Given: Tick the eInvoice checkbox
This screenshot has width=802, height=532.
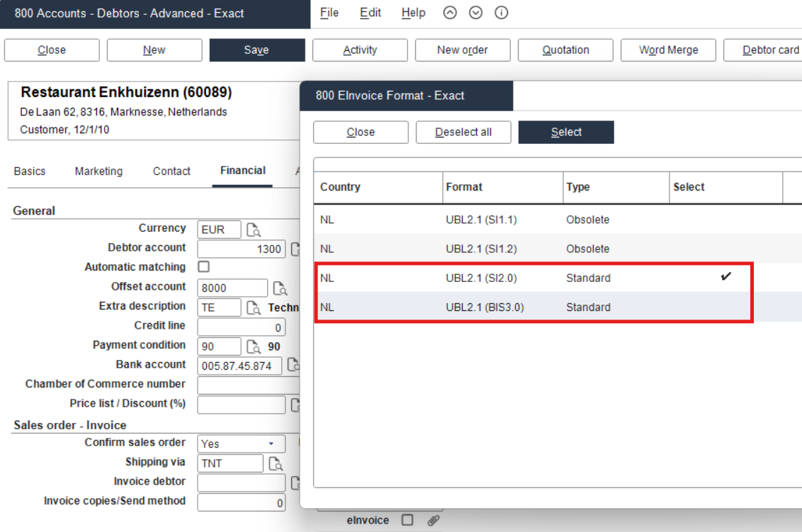Looking at the screenshot, I should (x=407, y=521).
